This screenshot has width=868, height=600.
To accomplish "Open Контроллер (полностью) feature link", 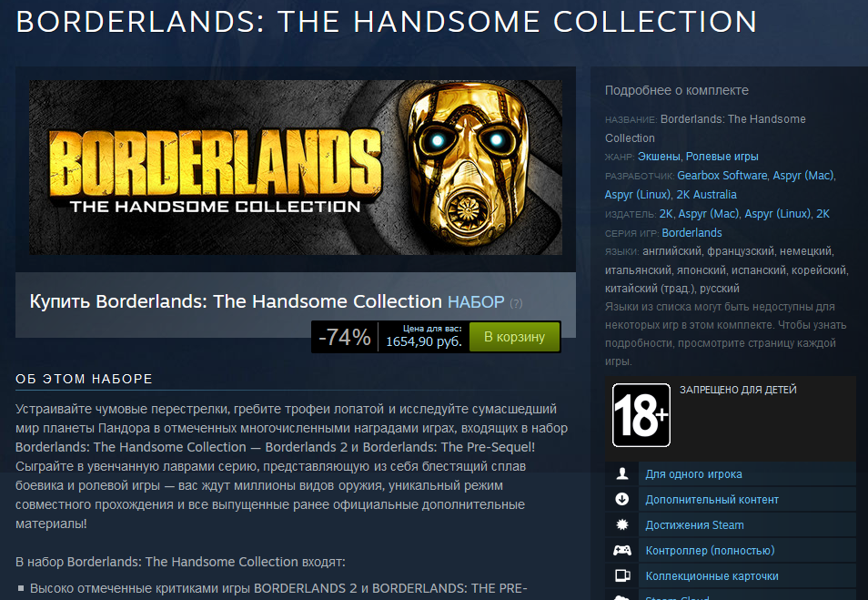I will [x=710, y=551].
